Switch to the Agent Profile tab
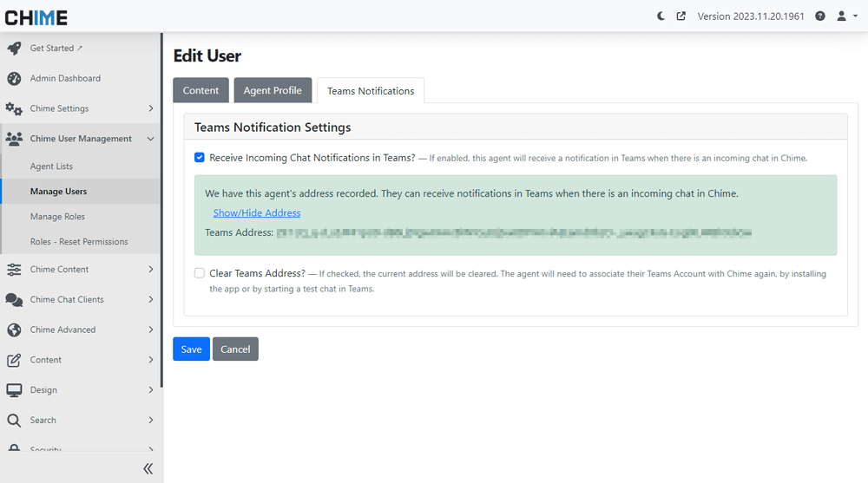Viewport: 868px width, 483px height. [273, 90]
